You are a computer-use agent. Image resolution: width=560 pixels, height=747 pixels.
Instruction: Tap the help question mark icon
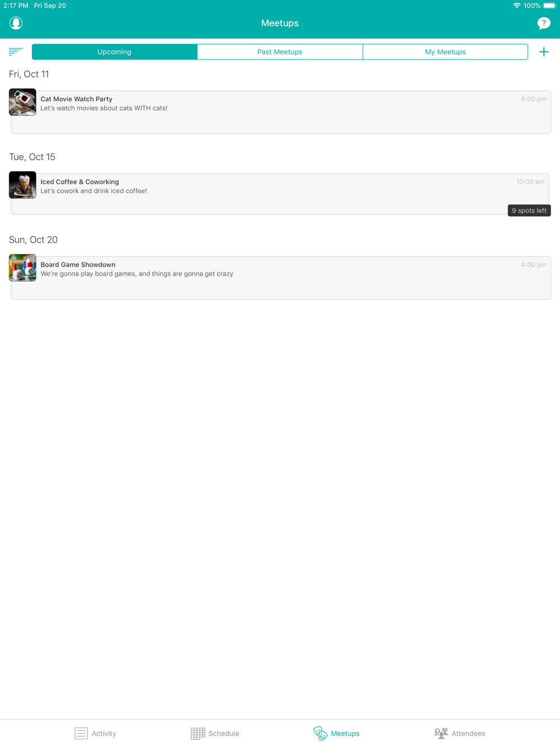pyautogui.click(x=544, y=23)
